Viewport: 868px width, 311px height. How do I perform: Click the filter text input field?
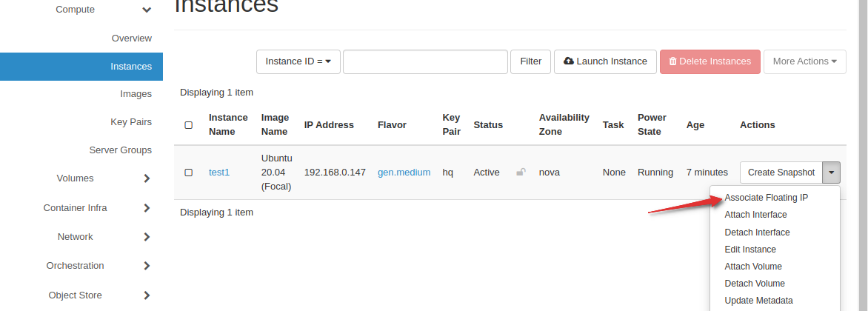(425, 61)
